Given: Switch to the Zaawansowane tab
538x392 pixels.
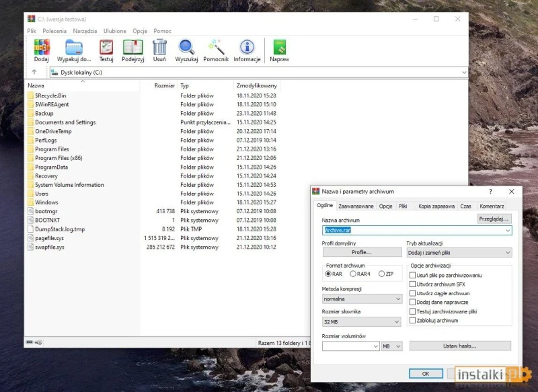Looking at the screenshot, I should point(356,206).
